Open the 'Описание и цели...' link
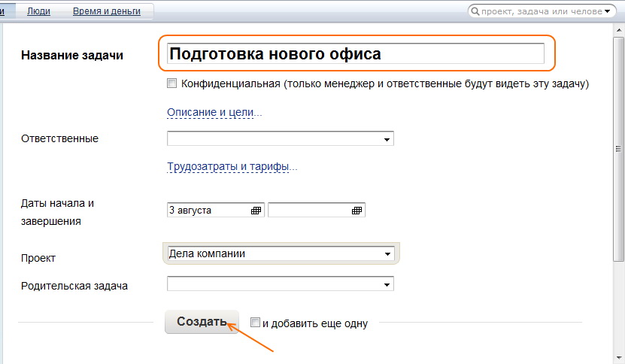625x364 pixels. point(214,113)
